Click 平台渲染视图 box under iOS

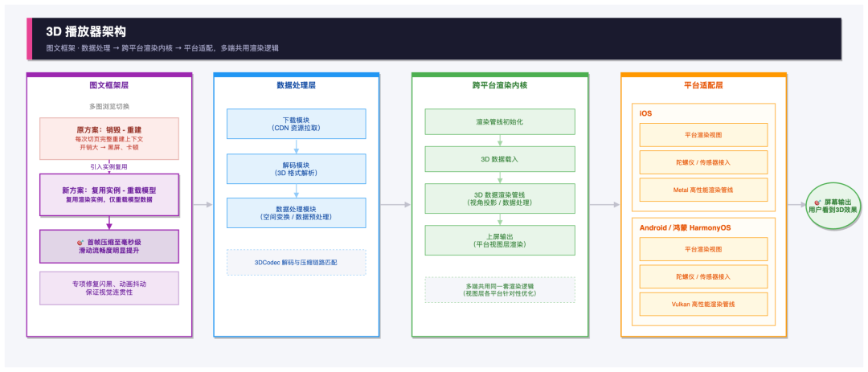click(703, 134)
